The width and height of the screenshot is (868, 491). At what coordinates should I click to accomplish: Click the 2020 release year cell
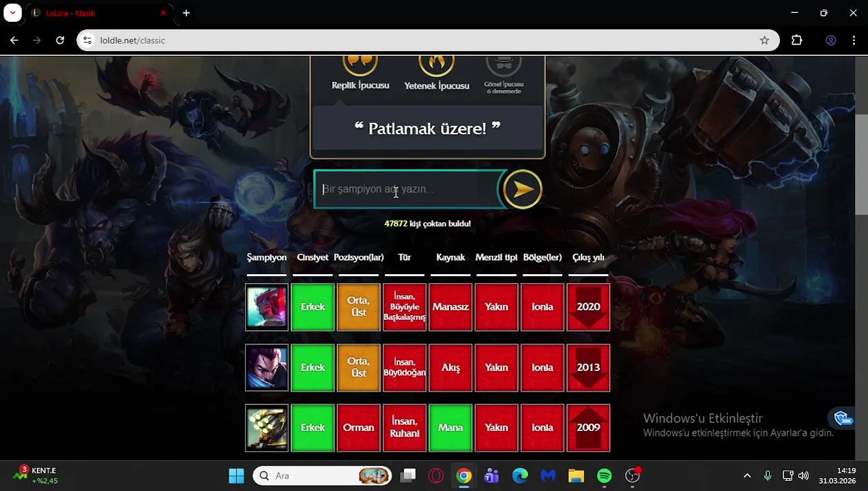pyautogui.click(x=588, y=307)
